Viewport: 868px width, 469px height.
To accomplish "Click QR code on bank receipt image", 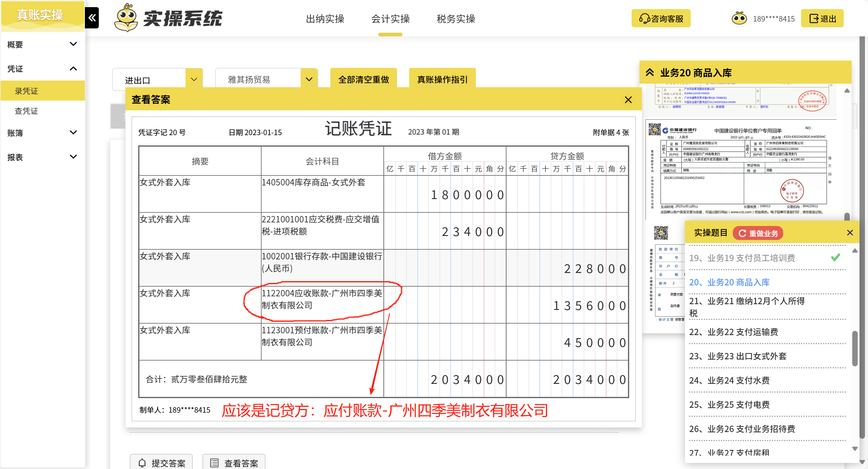I will pos(655,129).
